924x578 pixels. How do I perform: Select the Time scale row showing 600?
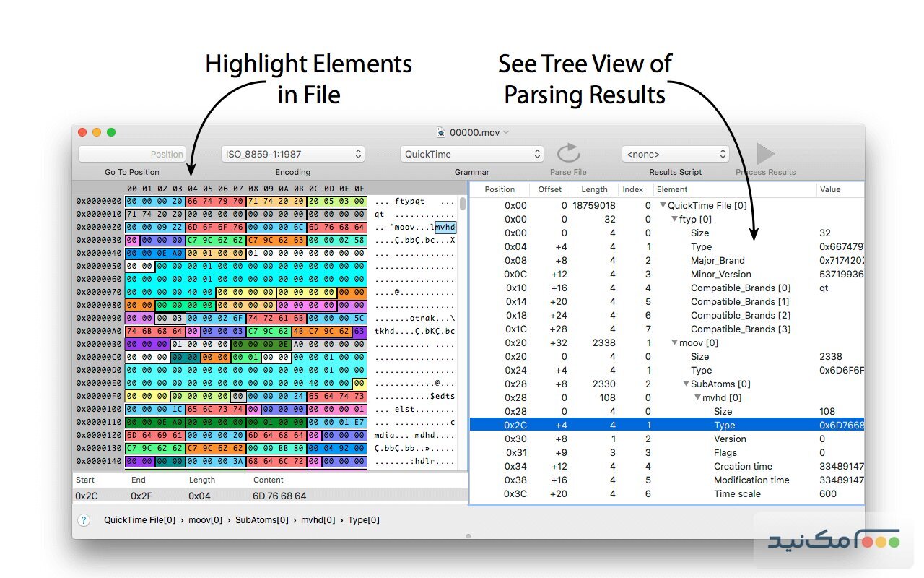[x=722, y=493]
